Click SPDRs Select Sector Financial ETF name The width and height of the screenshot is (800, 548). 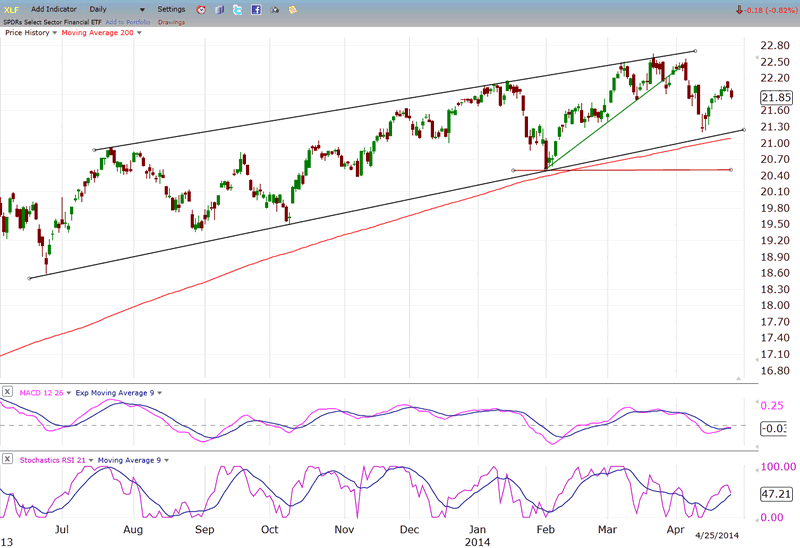tap(53, 22)
